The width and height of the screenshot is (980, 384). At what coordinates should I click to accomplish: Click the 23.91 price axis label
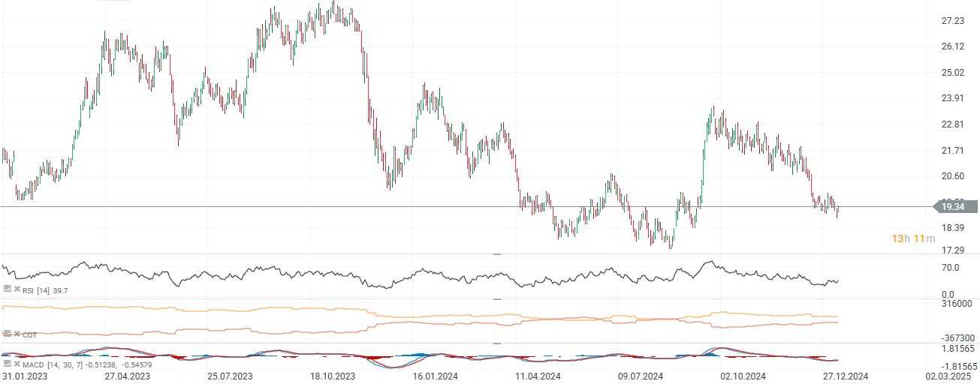[952, 98]
